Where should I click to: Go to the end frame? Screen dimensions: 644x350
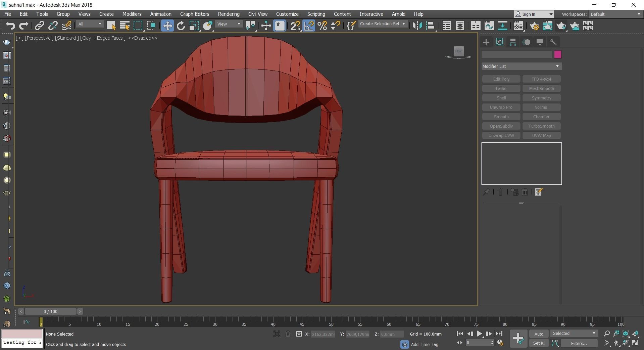[499, 334]
